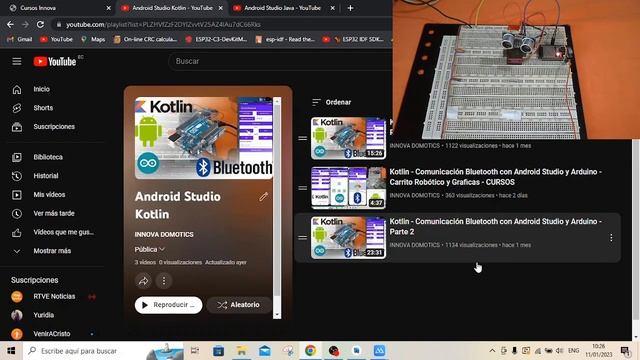This screenshot has height=360, width=640.
Task: Open the 15:26 Kotlin video thumbnail
Action: [348, 138]
